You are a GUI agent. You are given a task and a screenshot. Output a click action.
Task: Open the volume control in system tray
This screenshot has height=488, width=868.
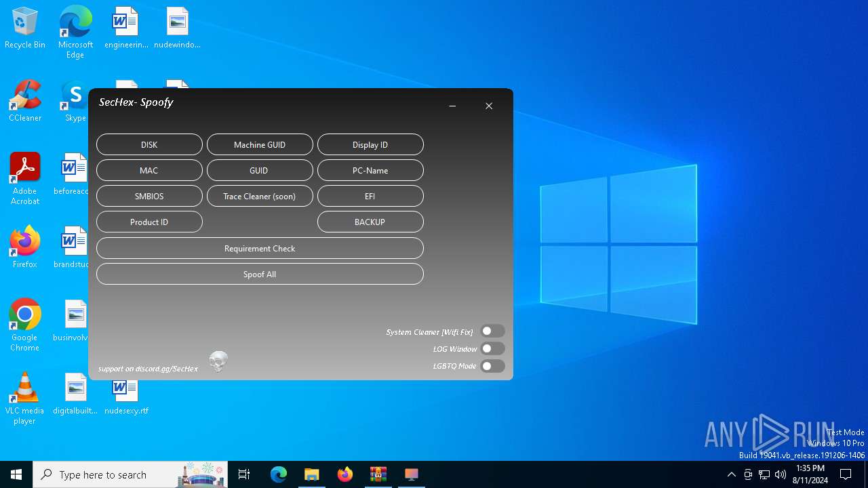pos(781,474)
